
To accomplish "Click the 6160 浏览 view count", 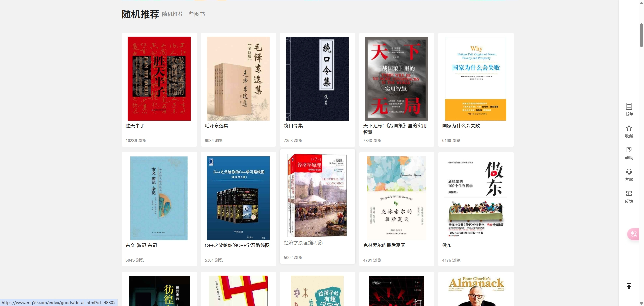I will coord(451,141).
